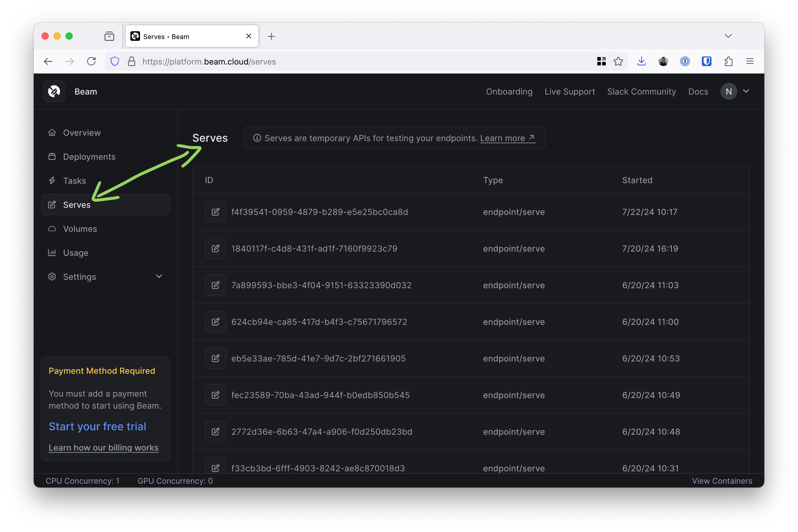Go back with the browser back arrow
The image size is (798, 532).
coord(48,62)
